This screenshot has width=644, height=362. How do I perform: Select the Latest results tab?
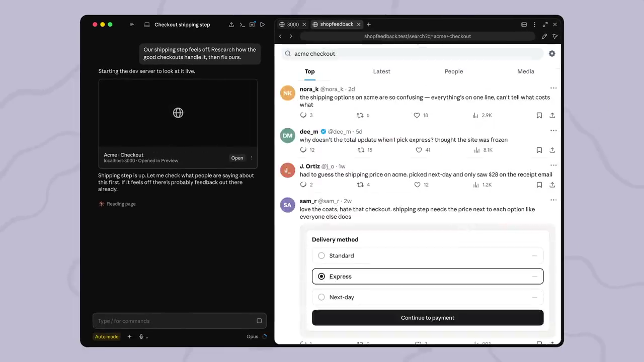(x=382, y=71)
